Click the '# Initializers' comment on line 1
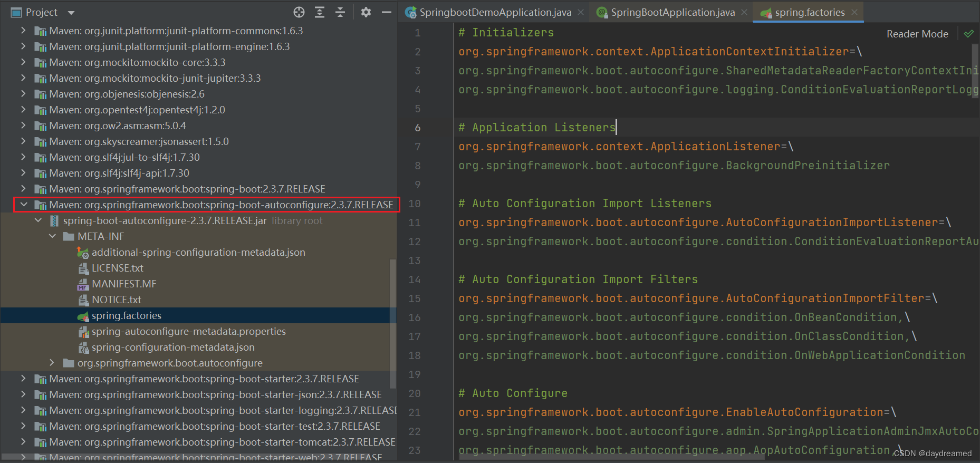Viewport: 980px width, 463px height. pos(506,33)
